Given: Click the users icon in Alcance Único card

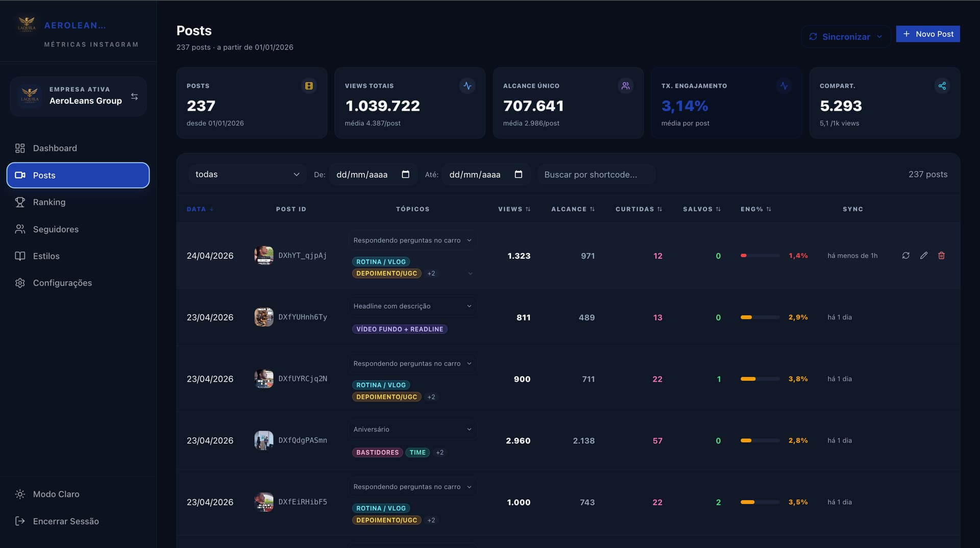Looking at the screenshot, I should pyautogui.click(x=625, y=86).
